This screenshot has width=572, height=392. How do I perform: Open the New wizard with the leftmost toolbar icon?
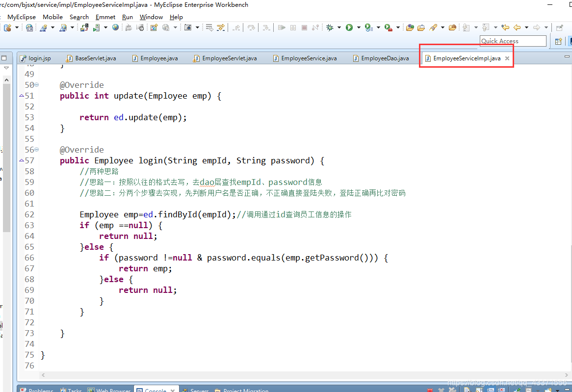pyautogui.click(x=8, y=27)
